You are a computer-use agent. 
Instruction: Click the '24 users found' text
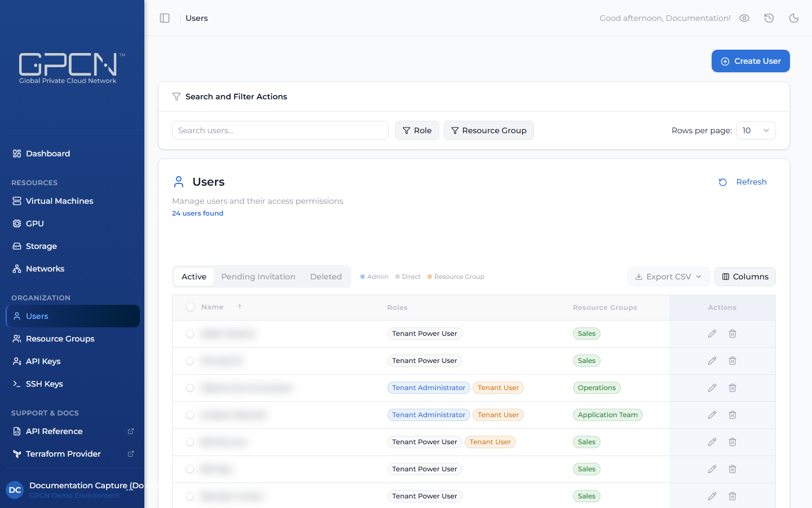(197, 213)
